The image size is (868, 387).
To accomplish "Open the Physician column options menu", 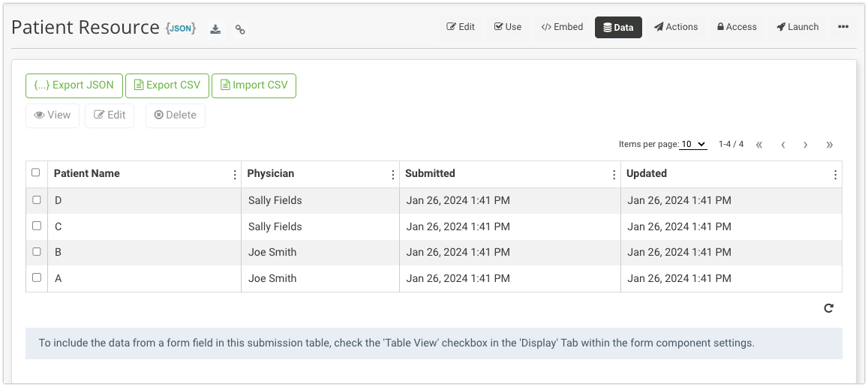I will (393, 174).
